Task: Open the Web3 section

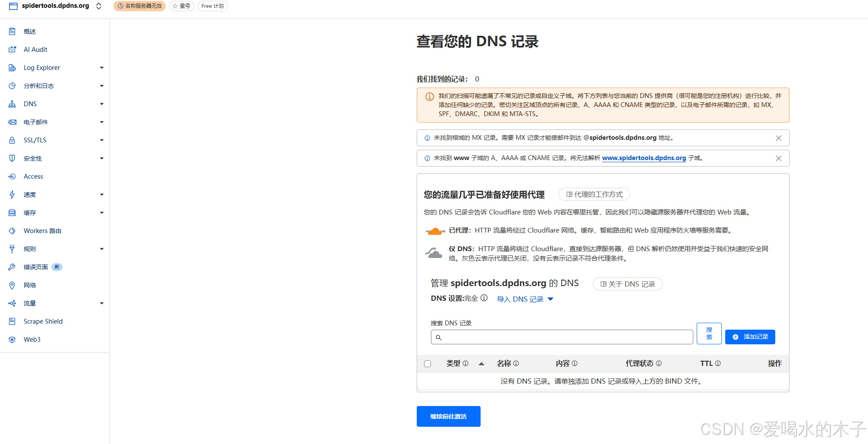Action: 31,339
